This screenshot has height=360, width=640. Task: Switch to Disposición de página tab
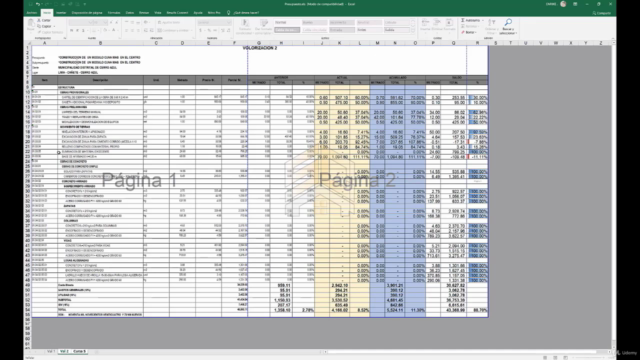pos(87,13)
